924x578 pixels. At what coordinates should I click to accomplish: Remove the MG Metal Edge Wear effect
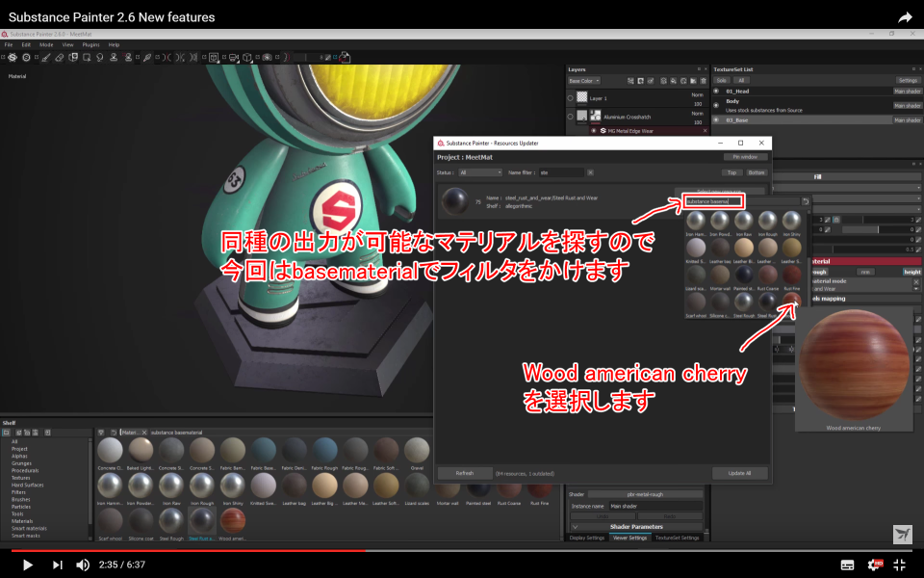point(705,131)
